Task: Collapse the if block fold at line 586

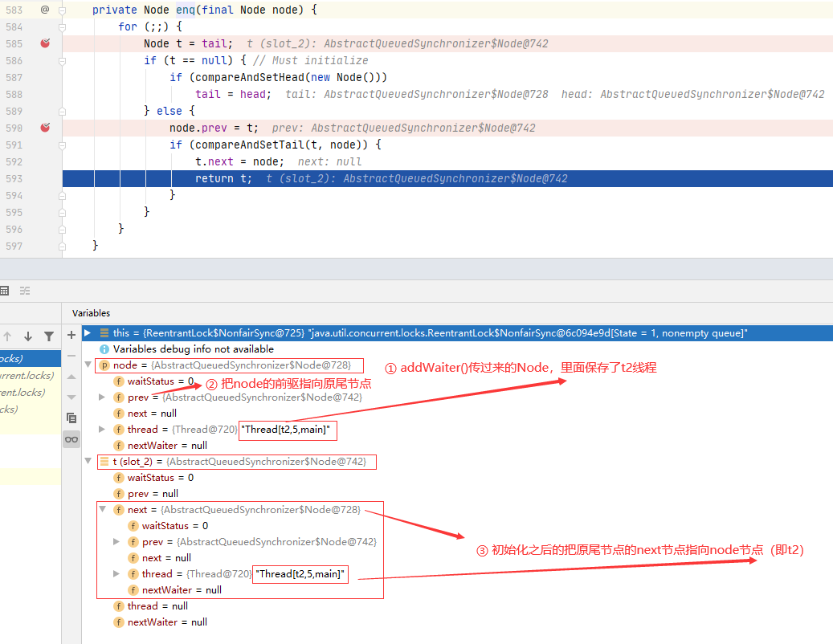Action: [62, 60]
